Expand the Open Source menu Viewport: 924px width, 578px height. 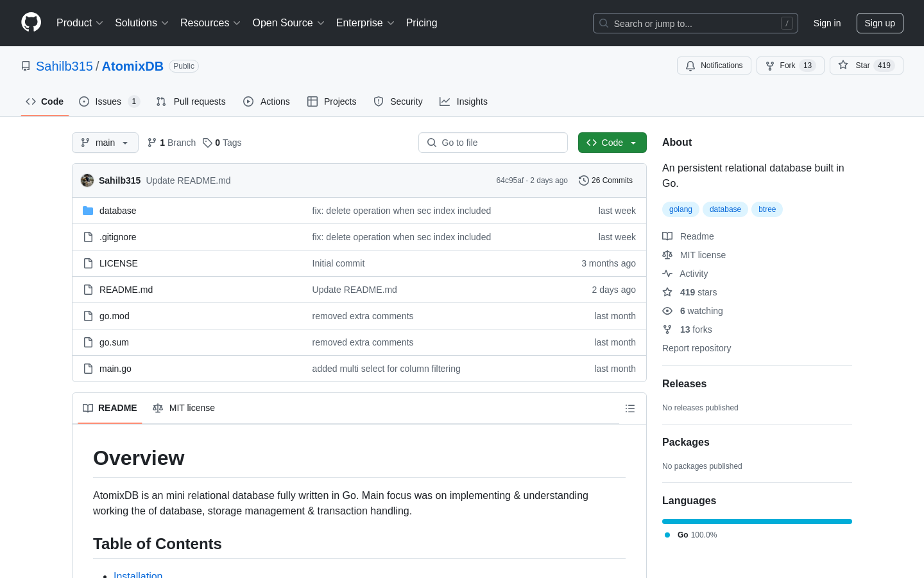pos(289,22)
